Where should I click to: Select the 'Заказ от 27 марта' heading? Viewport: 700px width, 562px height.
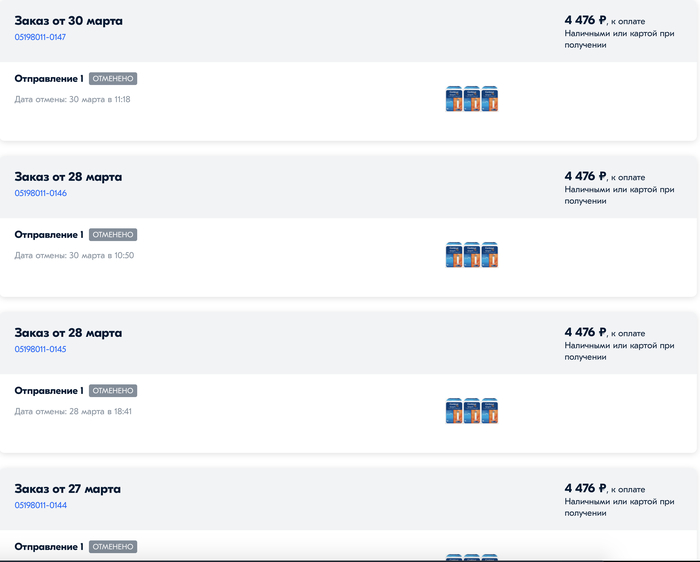pyautogui.click(x=67, y=489)
